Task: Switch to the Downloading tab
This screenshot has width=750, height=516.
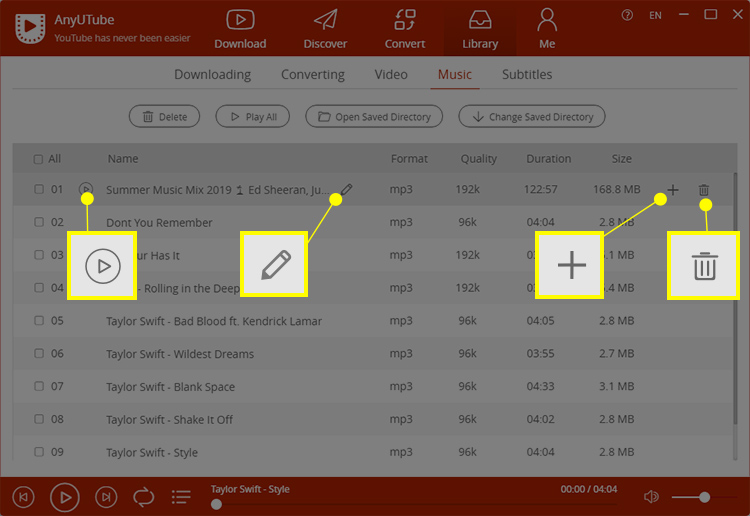Action: tap(212, 75)
